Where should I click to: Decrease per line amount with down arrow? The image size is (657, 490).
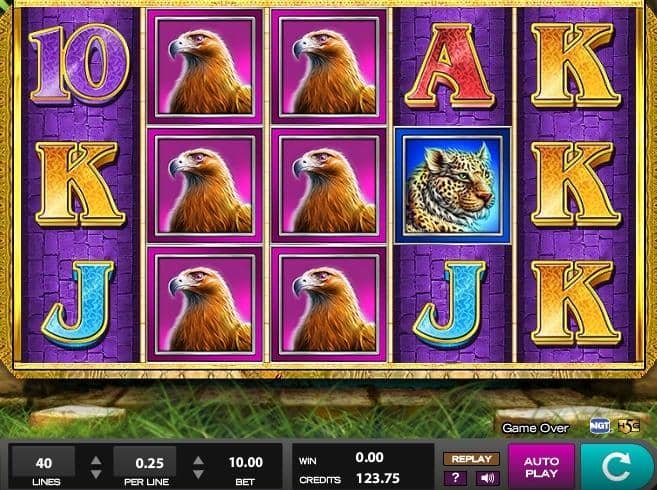pos(198,474)
